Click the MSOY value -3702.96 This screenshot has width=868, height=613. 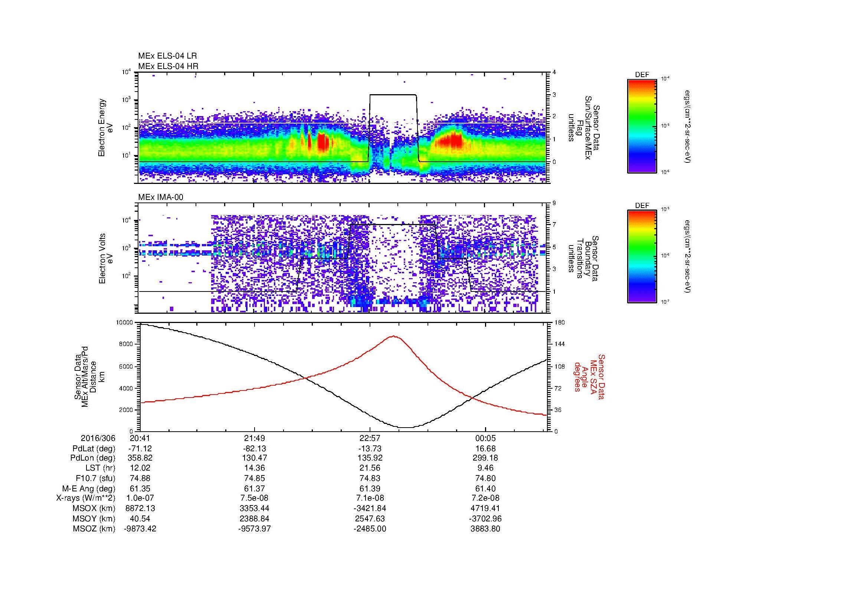point(485,518)
